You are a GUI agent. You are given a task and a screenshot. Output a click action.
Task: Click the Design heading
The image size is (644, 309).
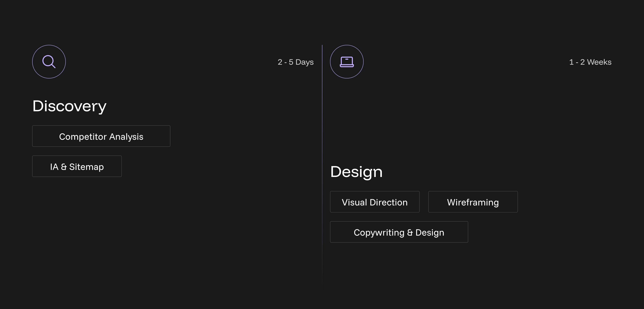pos(356,172)
